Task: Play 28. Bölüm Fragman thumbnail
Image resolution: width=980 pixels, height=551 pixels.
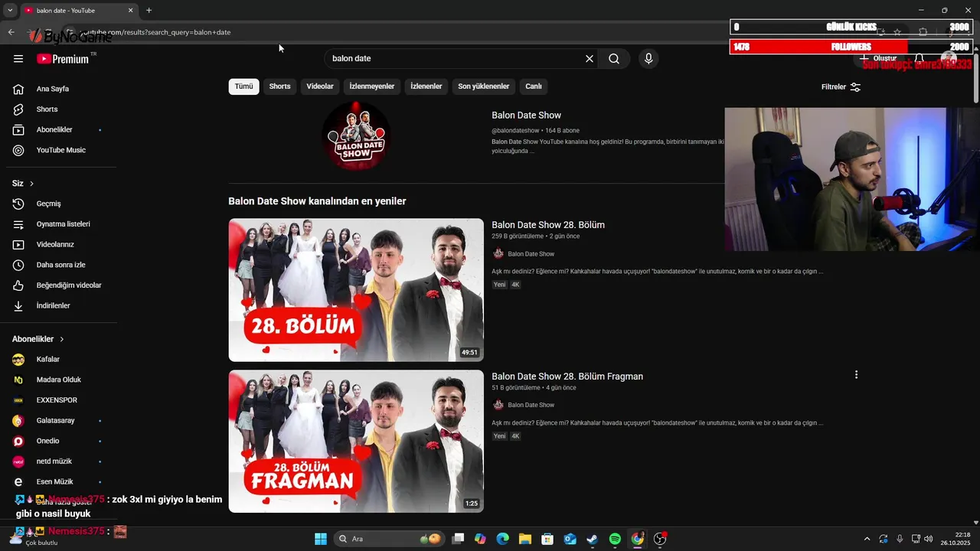Action: point(356,442)
